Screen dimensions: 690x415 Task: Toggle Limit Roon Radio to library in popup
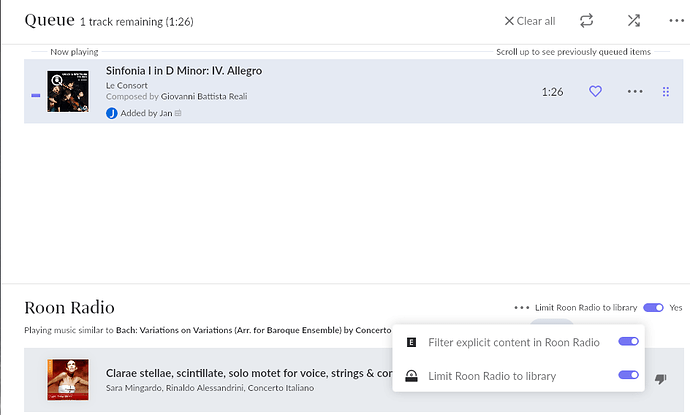tap(628, 375)
